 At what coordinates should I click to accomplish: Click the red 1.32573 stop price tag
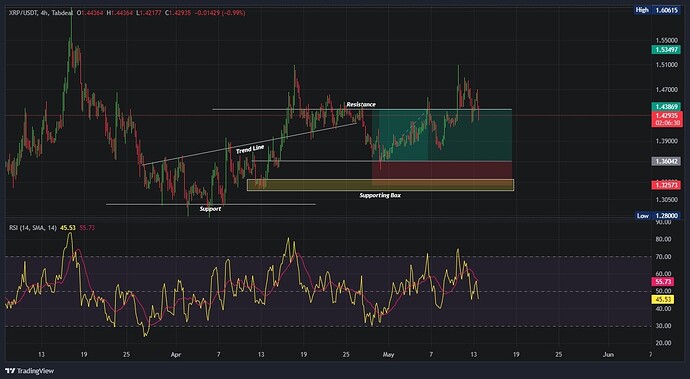click(x=666, y=185)
